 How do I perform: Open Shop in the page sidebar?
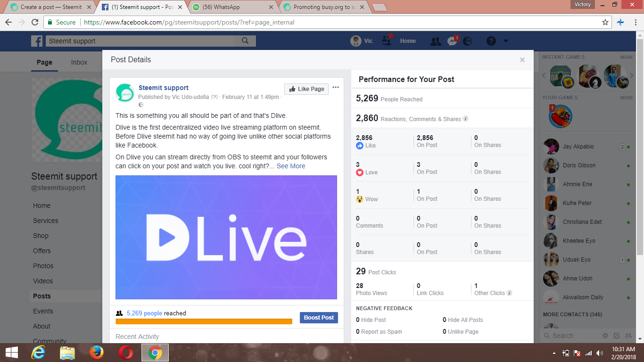pos(41,236)
